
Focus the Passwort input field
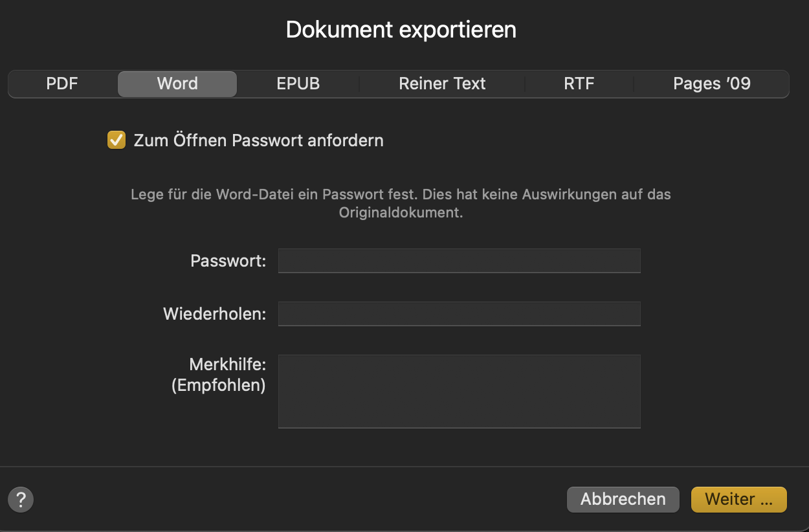[459, 261]
